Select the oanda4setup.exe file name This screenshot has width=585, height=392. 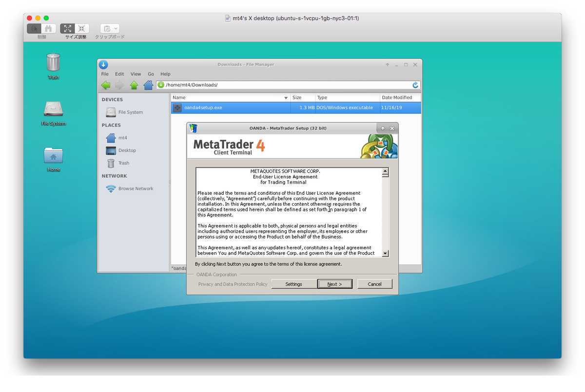pyautogui.click(x=203, y=108)
